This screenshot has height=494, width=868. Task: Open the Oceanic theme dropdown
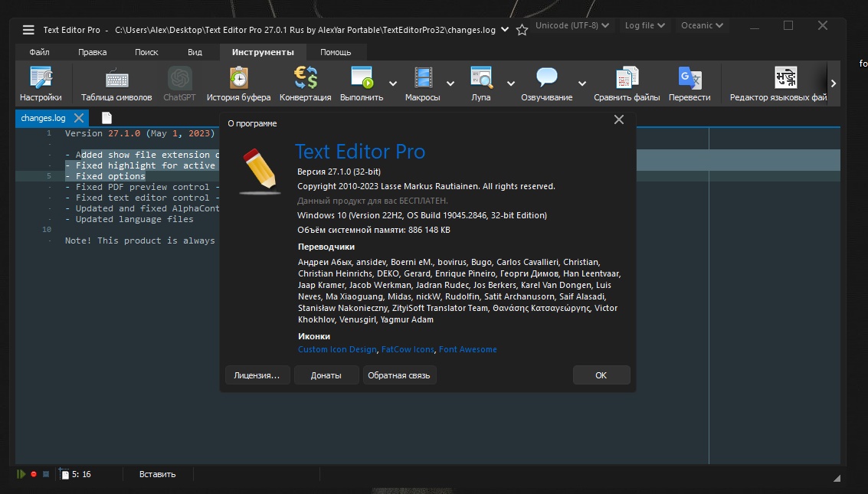point(702,25)
